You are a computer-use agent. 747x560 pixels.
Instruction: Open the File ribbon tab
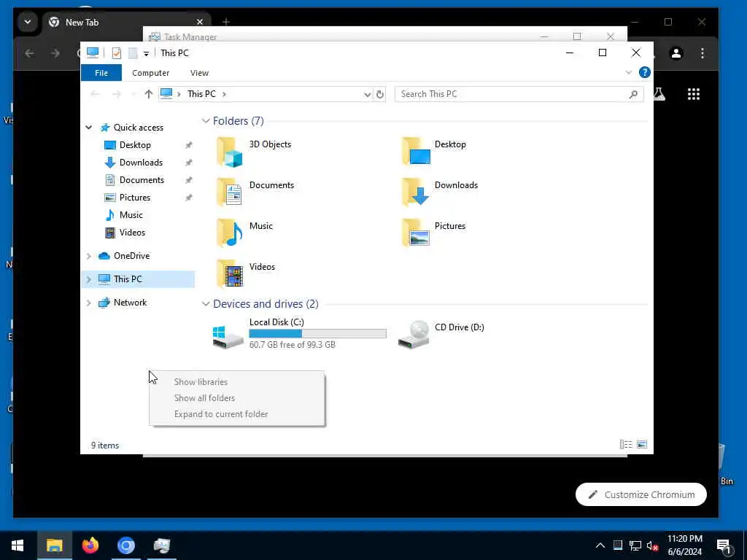(101, 73)
